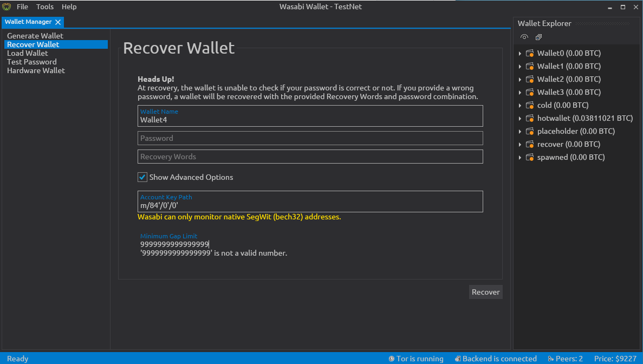
Task: Focus the Account Key Path field
Action: [310, 201]
